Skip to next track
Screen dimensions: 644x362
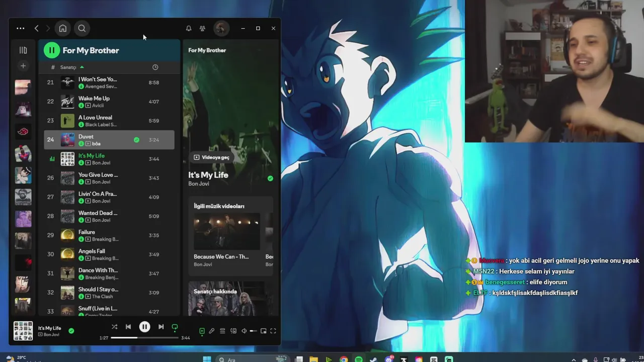pos(161,327)
